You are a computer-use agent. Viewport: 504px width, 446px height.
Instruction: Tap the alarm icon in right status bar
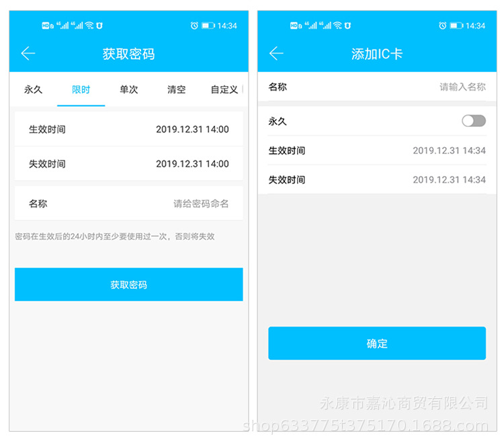click(x=442, y=26)
